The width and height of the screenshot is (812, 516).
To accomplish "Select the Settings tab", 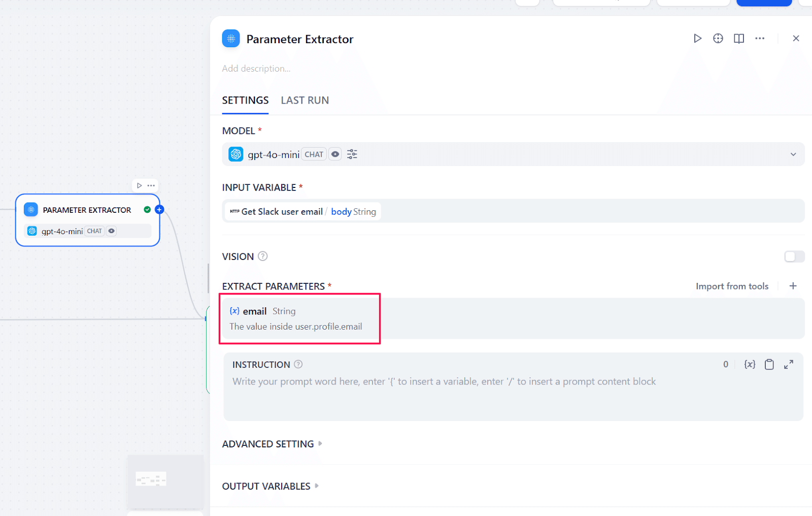I will [x=245, y=101].
